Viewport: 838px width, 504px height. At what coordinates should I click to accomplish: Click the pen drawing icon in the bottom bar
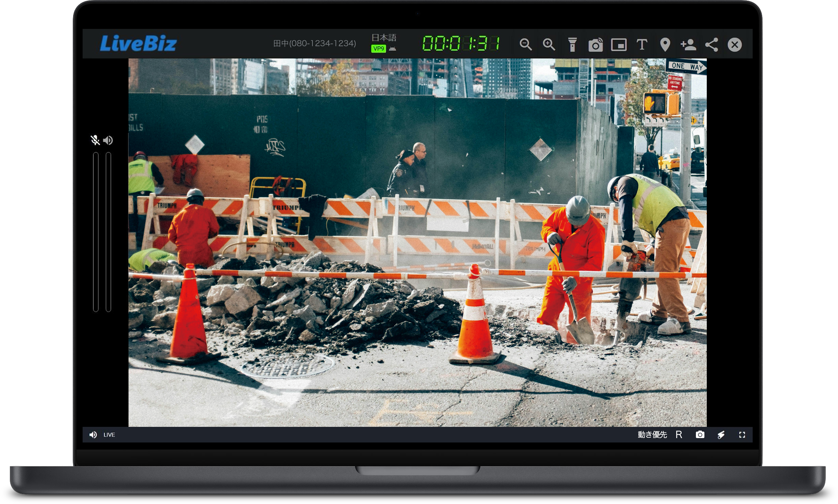click(x=721, y=435)
